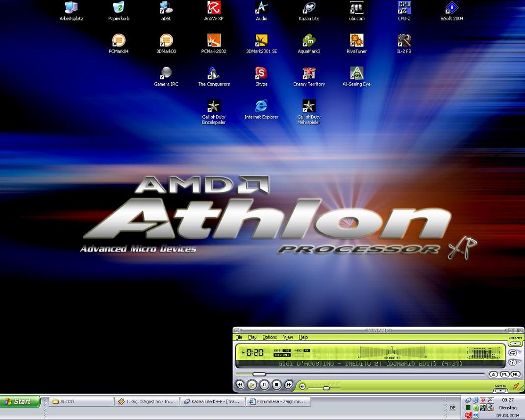Skip to previous track in Winamp
Image resolution: width=525 pixels, height=420 pixels.
point(240,385)
